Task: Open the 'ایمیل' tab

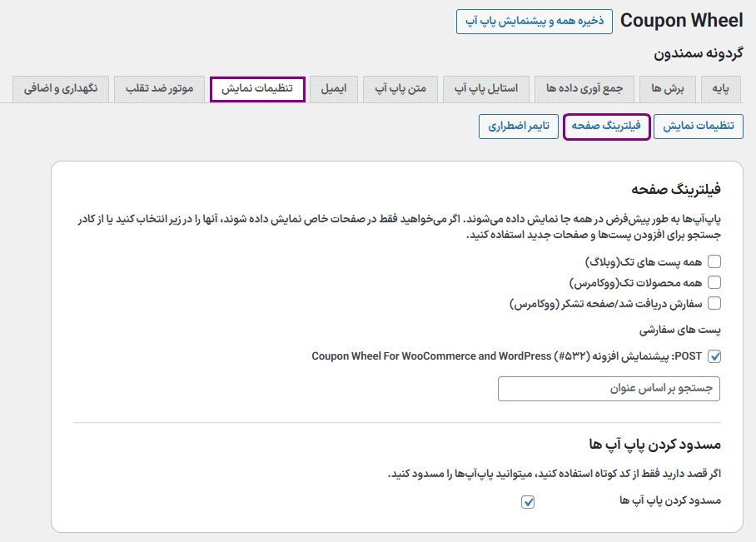Action: (334, 89)
